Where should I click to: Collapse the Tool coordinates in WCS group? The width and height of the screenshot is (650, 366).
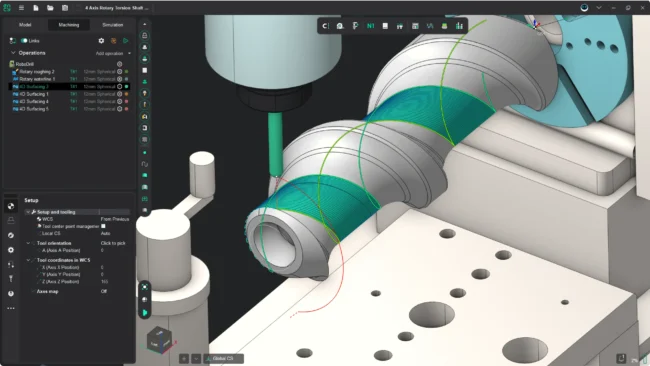29,260
